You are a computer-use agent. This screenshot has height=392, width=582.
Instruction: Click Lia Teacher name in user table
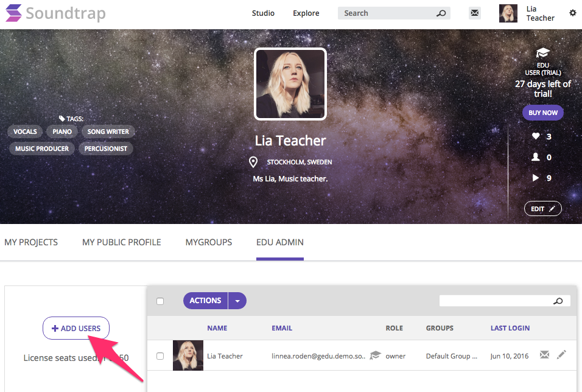225,356
